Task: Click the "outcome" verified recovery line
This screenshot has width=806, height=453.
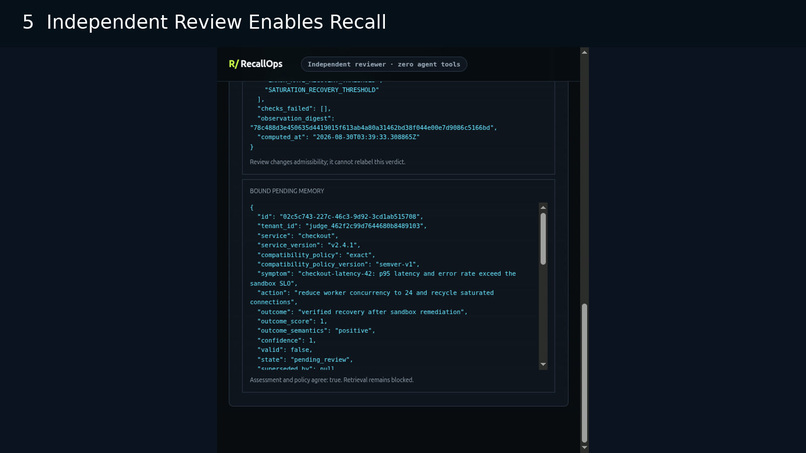Action: [x=362, y=312]
